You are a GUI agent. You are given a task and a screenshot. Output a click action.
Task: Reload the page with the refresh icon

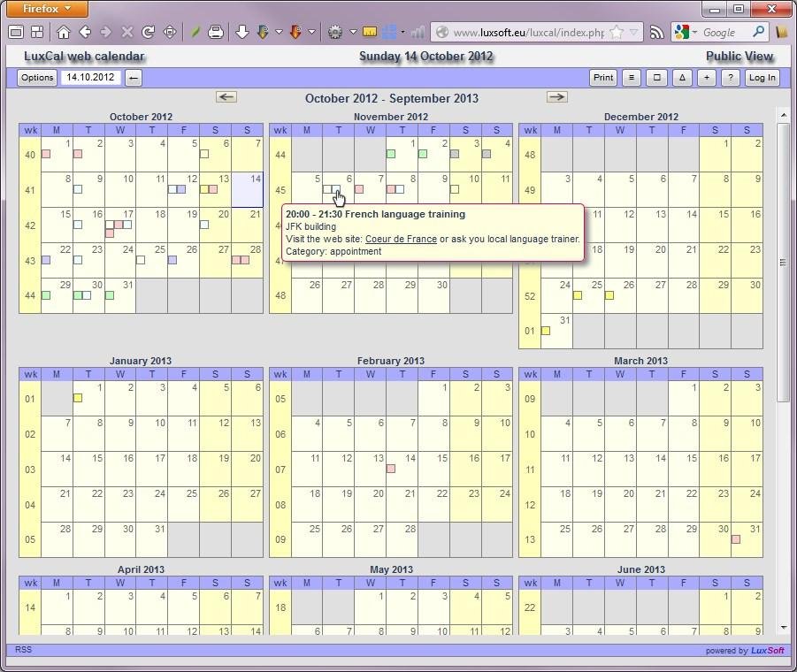148,32
